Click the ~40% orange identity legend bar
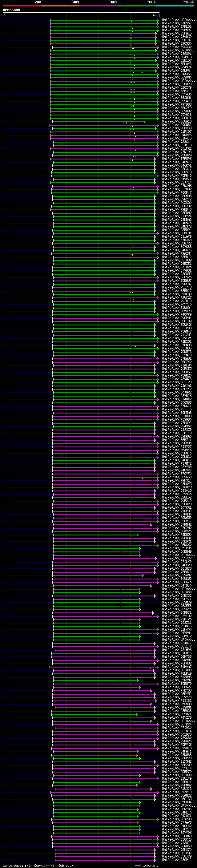The height and width of the screenshot is (868, 197). point(60,6)
